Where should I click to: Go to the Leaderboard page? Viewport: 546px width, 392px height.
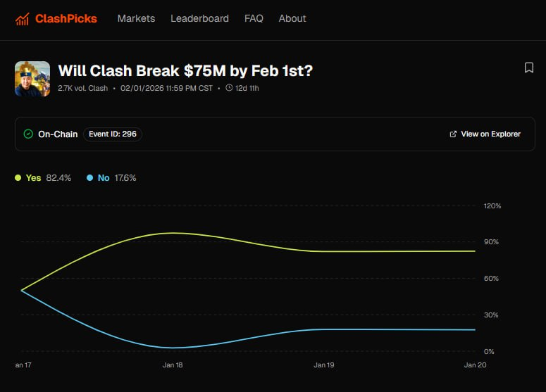199,19
